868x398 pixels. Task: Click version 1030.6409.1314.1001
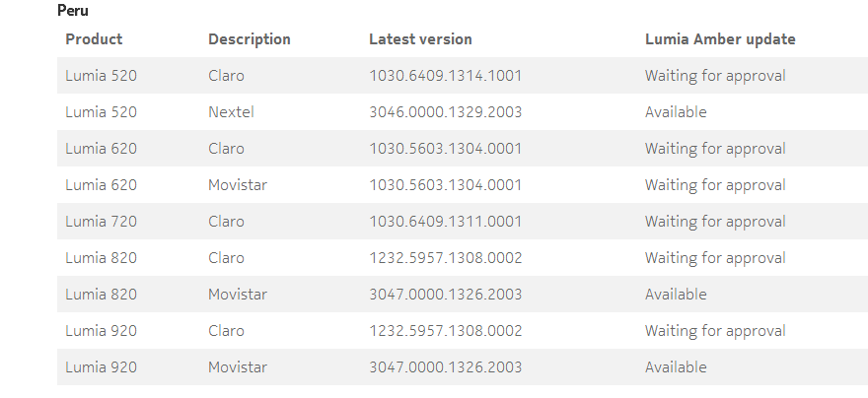[x=445, y=76]
